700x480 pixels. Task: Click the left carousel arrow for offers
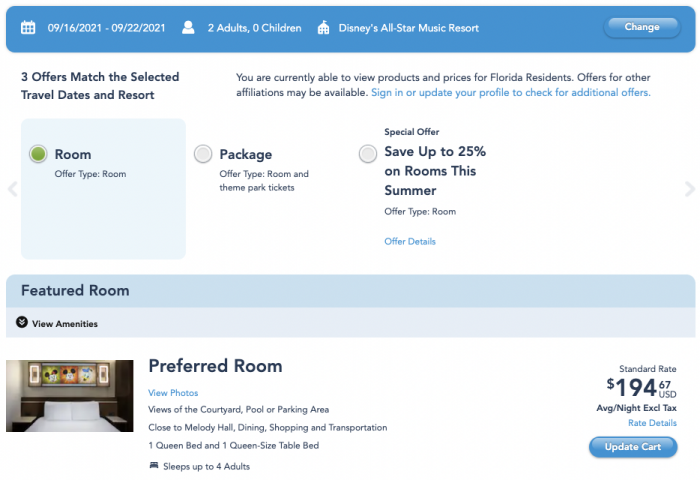pyautogui.click(x=12, y=189)
